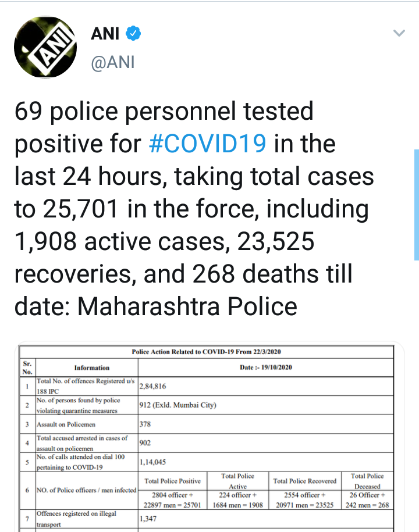This screenshot has height=532, width=419.
Task: Click the blue scrollbar on the right edge
Action: tap(416, 203)
